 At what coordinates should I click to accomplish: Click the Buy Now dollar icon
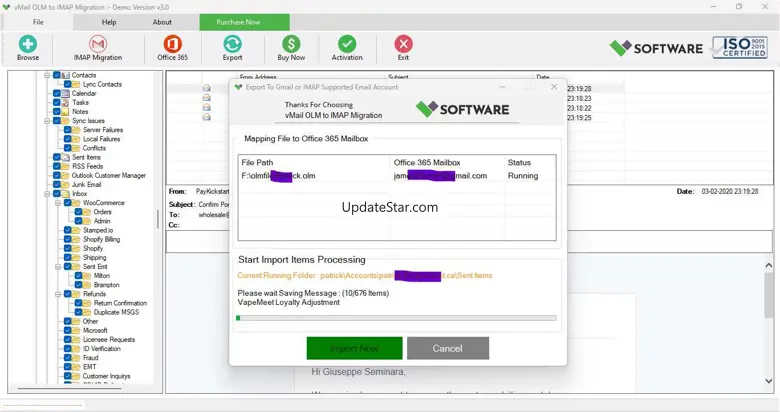[291, 44]
